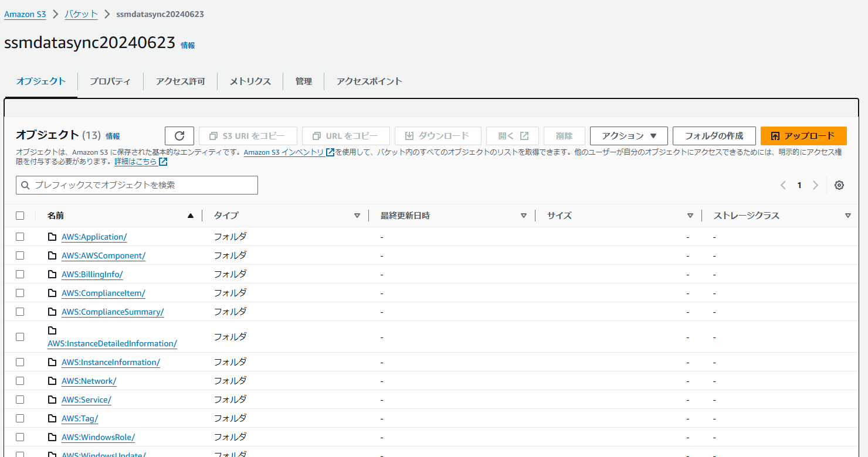Click the magnifier icon in the prefix search box
The image size is (868, 457).
pyautogui.click(x=25, y=185)
